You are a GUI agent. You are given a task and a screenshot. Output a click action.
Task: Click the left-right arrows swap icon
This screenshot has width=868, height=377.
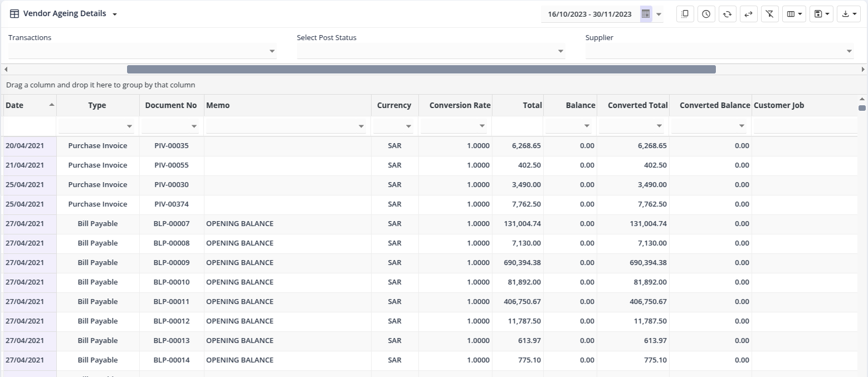click(x=748, y=14)
